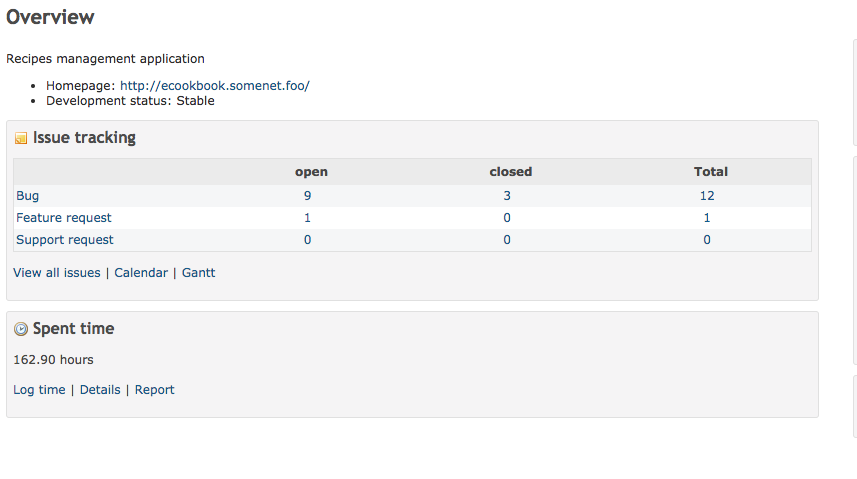Open spent time Details

point(100,390)
